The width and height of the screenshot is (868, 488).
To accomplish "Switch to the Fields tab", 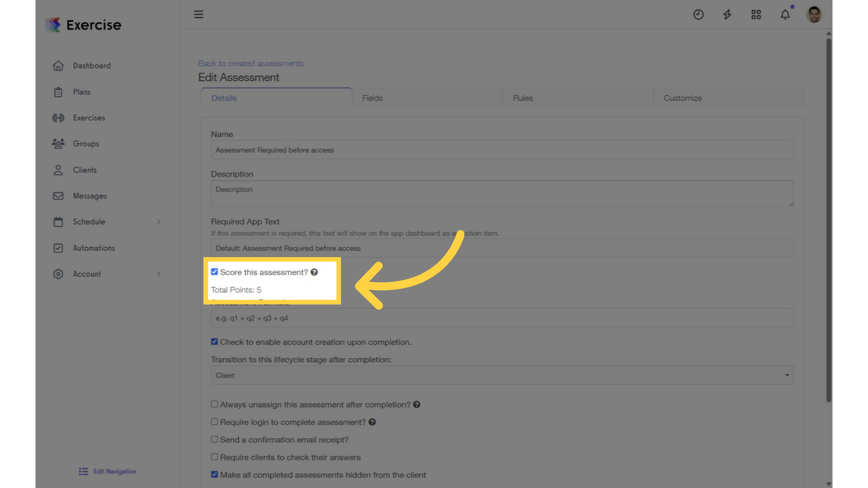I will point(427,98).
